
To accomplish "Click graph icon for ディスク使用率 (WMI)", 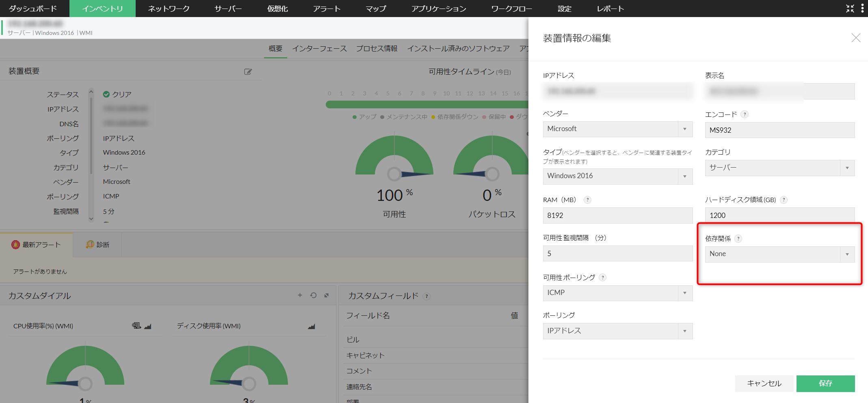I will (x=312, y=326).
